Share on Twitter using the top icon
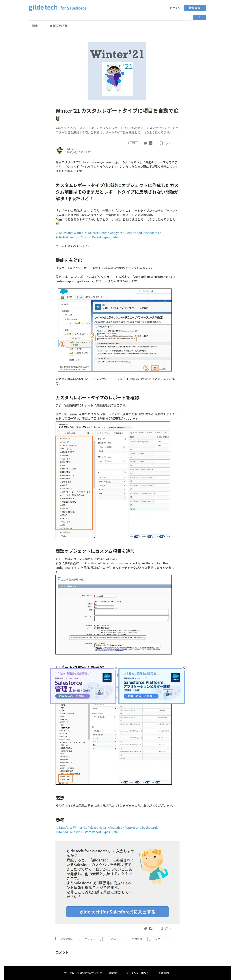This screenshot has width=235, height=980. point(145,143)
